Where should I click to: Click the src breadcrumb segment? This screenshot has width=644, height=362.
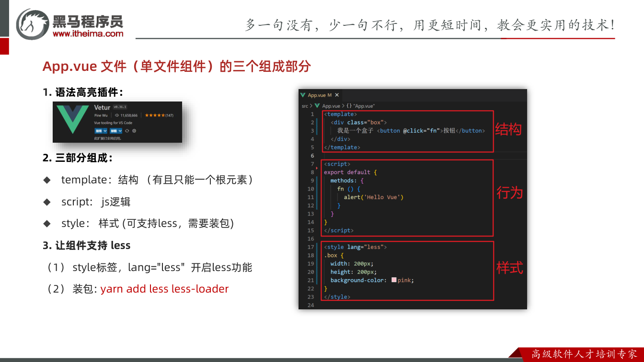click(305, 106)
